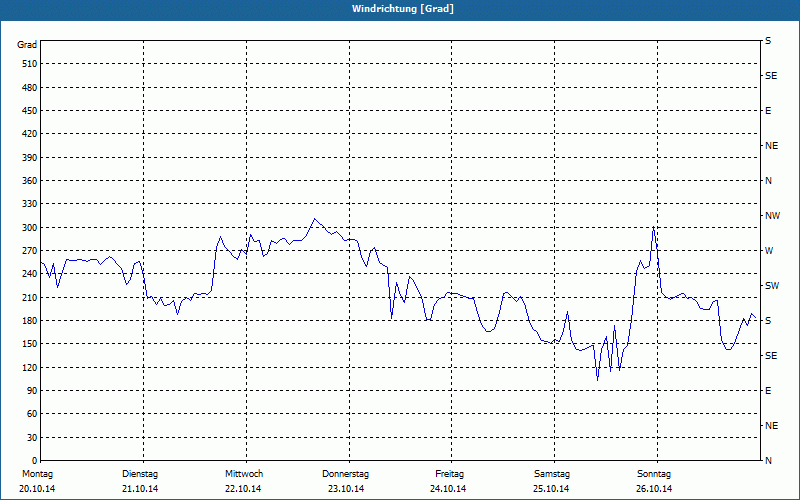Click the 480 value on the degree axis

[x=30, y=88]
